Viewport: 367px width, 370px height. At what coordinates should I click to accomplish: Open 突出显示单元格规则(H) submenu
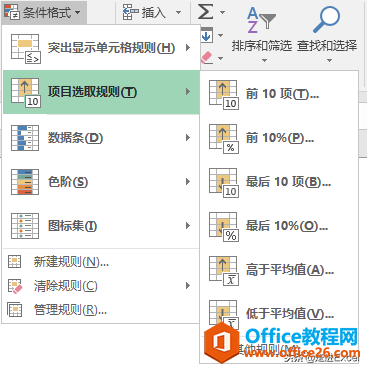point(101,48)
